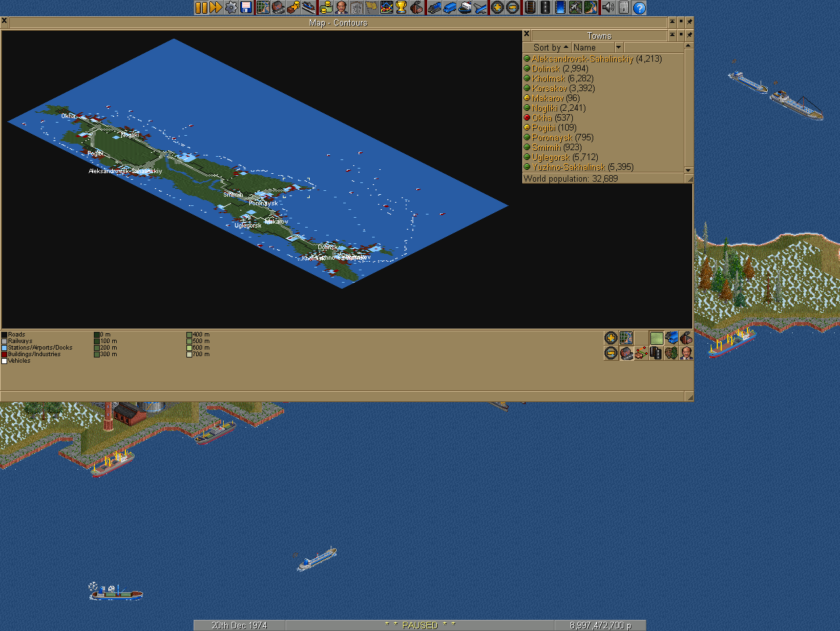840x631 pixels.
Task: Show land owners view on the smallmap
Action: coord(686,353)
